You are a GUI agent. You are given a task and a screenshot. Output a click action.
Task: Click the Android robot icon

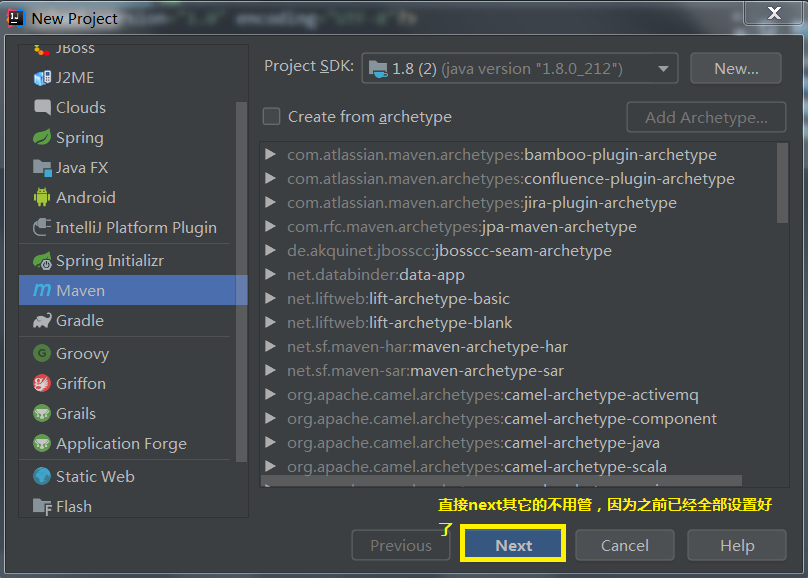42,197
